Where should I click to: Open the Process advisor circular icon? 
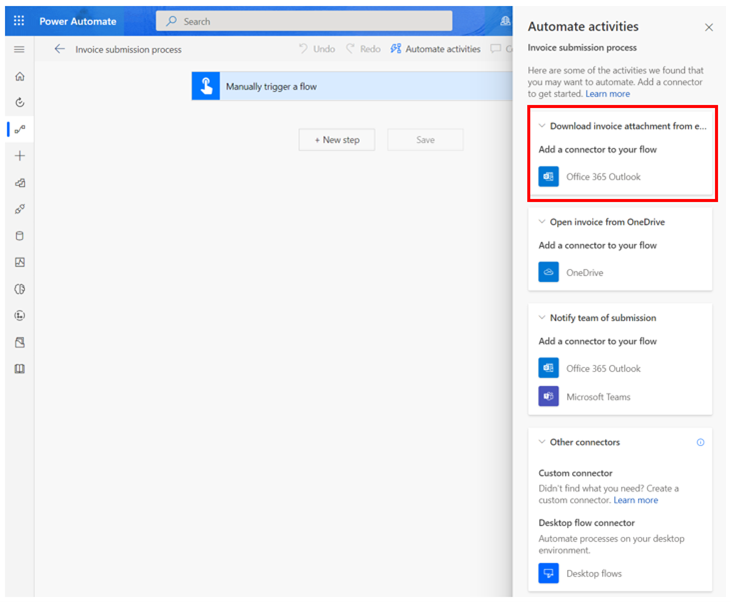(20, 316)
